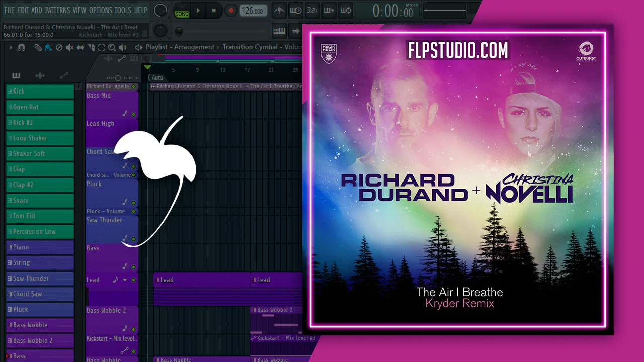Open the EDIT menu
The height and width of the screenshot is (362, 644).
24,10
